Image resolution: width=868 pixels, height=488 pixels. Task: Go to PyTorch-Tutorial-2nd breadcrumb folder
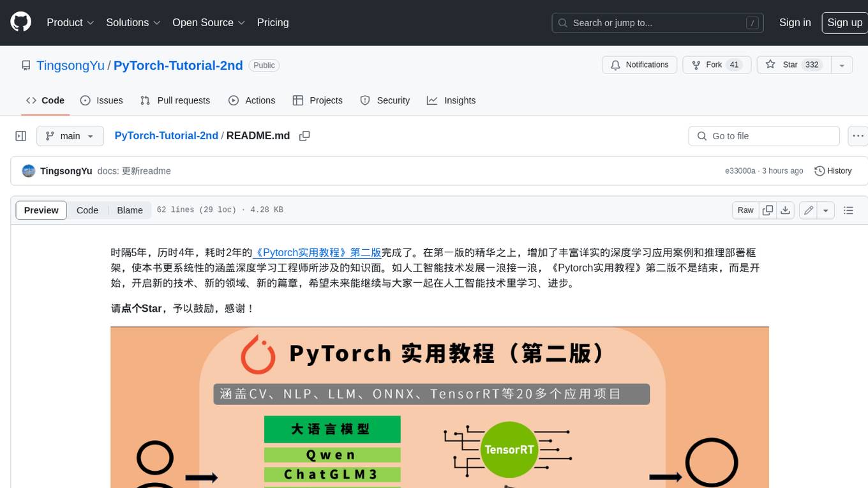coord(166,135)
